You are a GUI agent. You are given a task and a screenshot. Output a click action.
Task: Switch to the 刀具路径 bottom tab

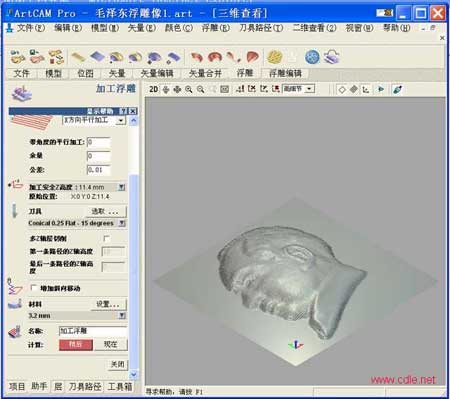click(x=85, y=387)
